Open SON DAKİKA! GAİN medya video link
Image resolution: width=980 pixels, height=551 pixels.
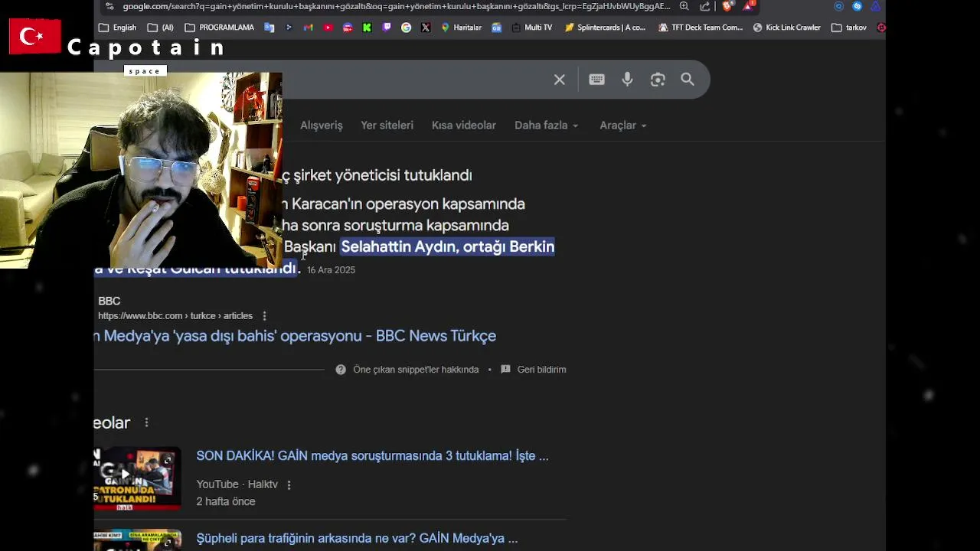[372, 456]
